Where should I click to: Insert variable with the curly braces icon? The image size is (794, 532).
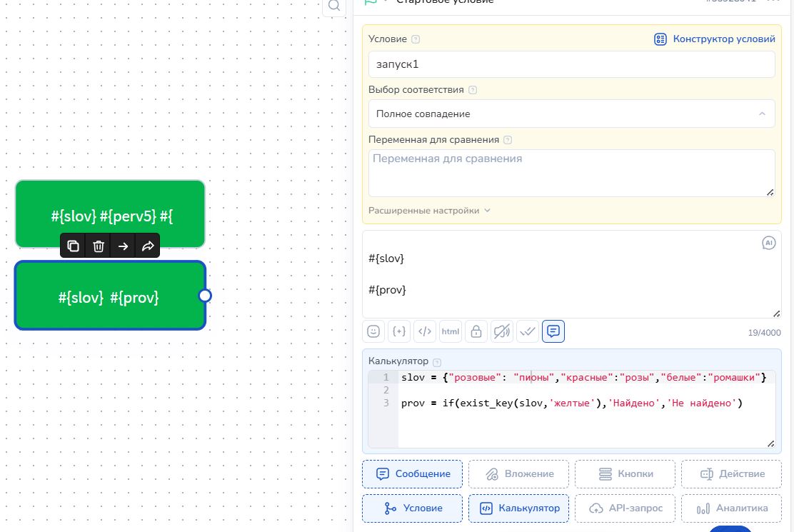coord(399,331)
